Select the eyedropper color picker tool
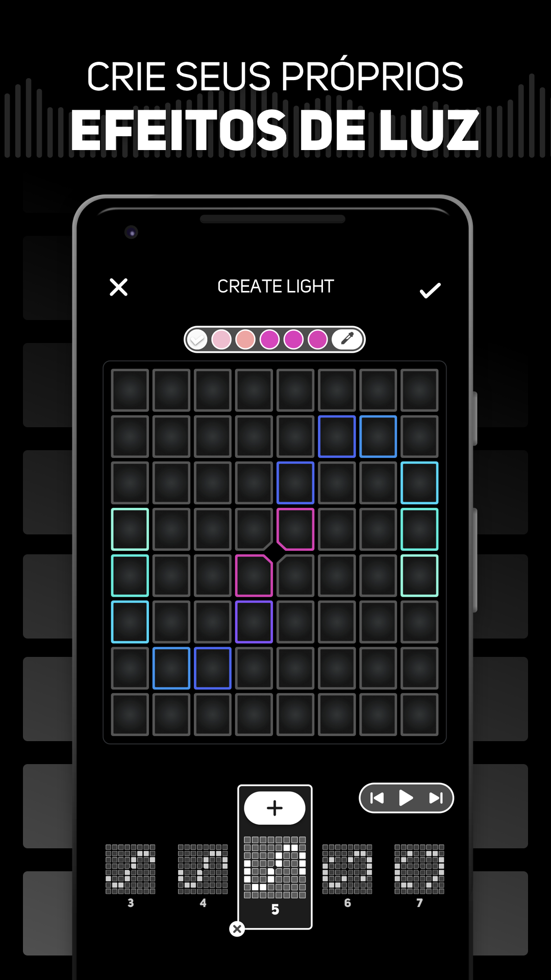 coord(347,339)
